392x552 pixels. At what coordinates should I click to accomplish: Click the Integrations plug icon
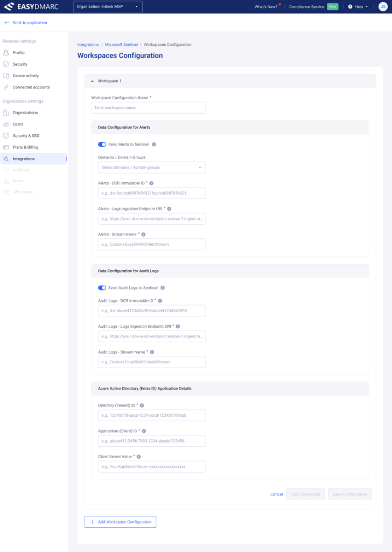tap(6, 159)
